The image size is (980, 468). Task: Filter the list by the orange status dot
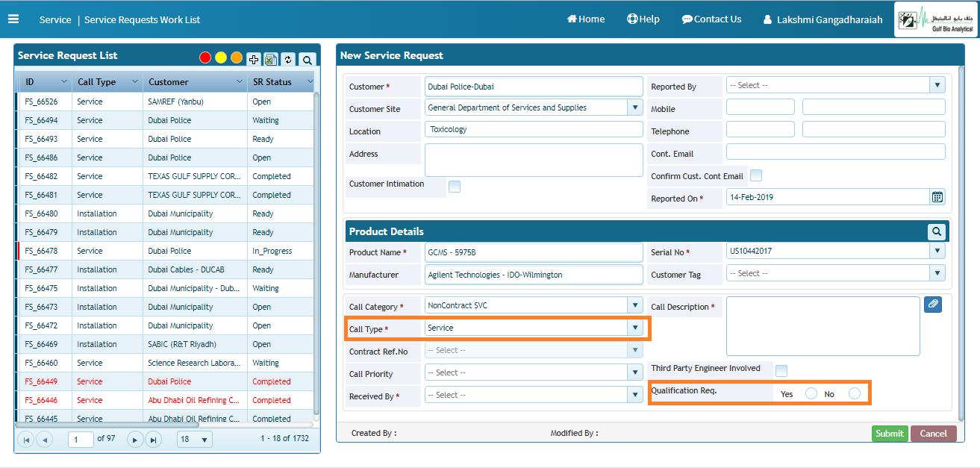[237, 57]
